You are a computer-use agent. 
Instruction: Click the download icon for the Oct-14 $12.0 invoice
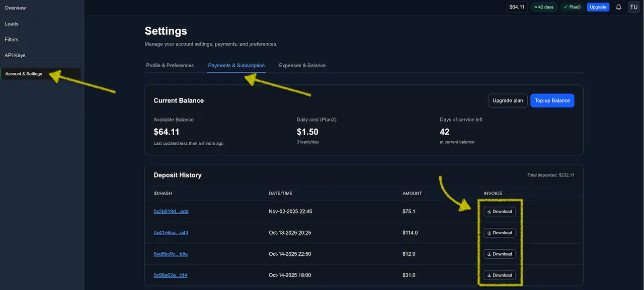[x=499, y=254]
